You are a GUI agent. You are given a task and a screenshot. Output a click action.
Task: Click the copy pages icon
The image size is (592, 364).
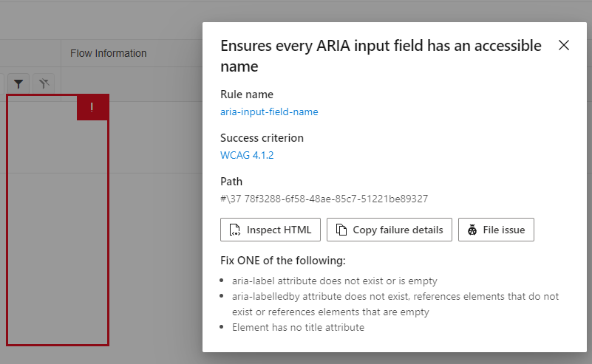click(x=341, y=230)
